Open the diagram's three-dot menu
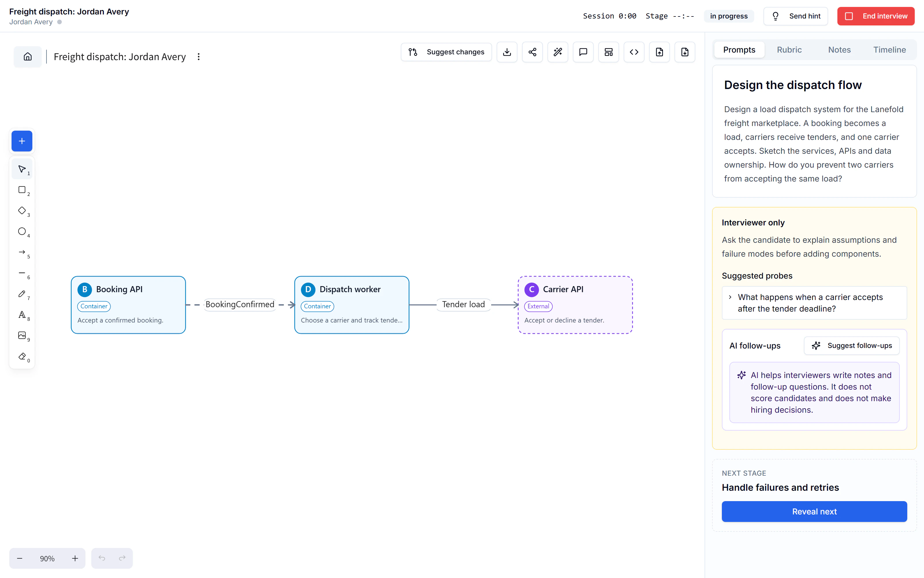 tap(199, 57)
